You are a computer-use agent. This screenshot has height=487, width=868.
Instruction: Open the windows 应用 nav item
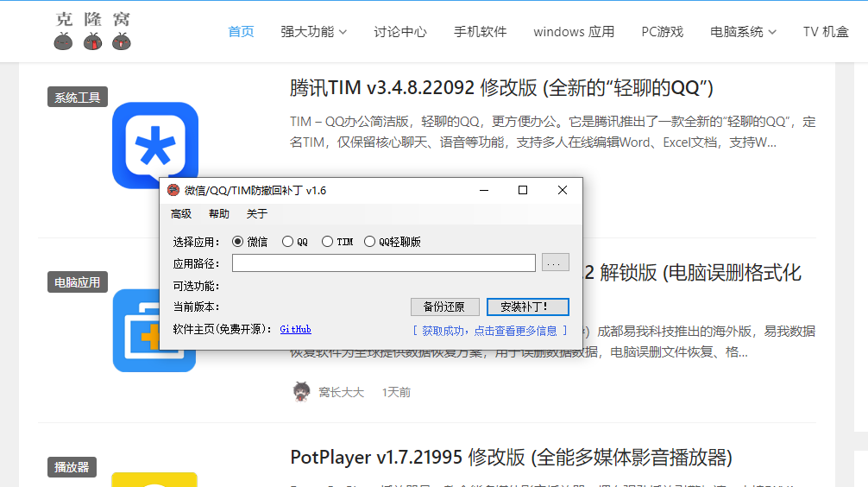pyautogui.click(x=574, y=32)
